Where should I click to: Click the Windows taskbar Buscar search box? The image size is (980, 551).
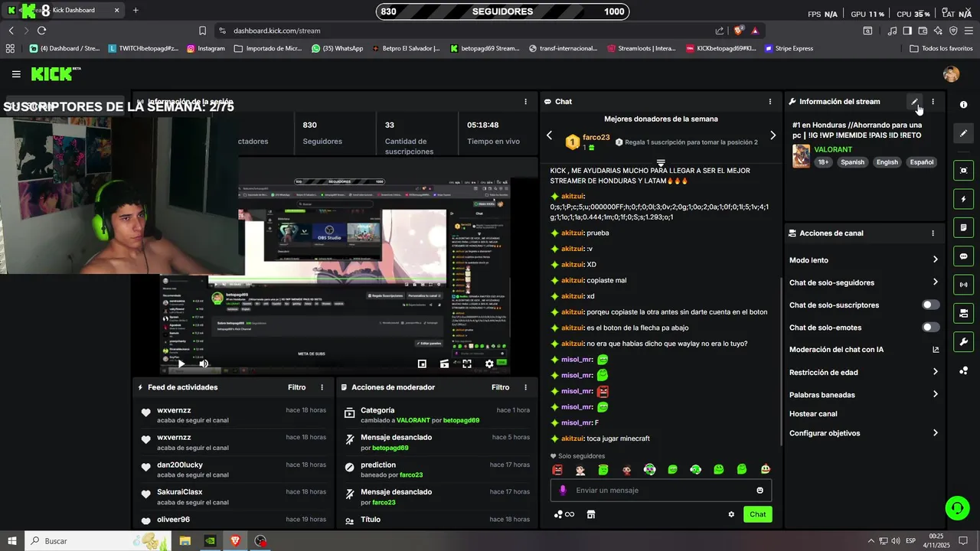point(98,541)
